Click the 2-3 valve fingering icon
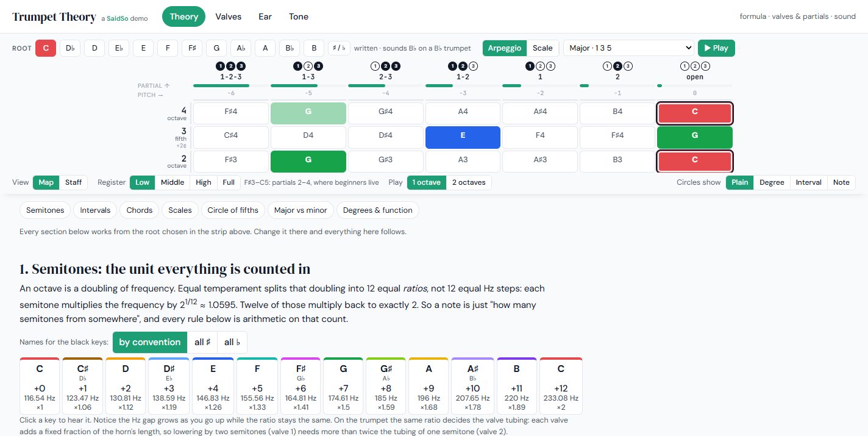The height and width of the screenshot is (436, 868). click(385, 66)
